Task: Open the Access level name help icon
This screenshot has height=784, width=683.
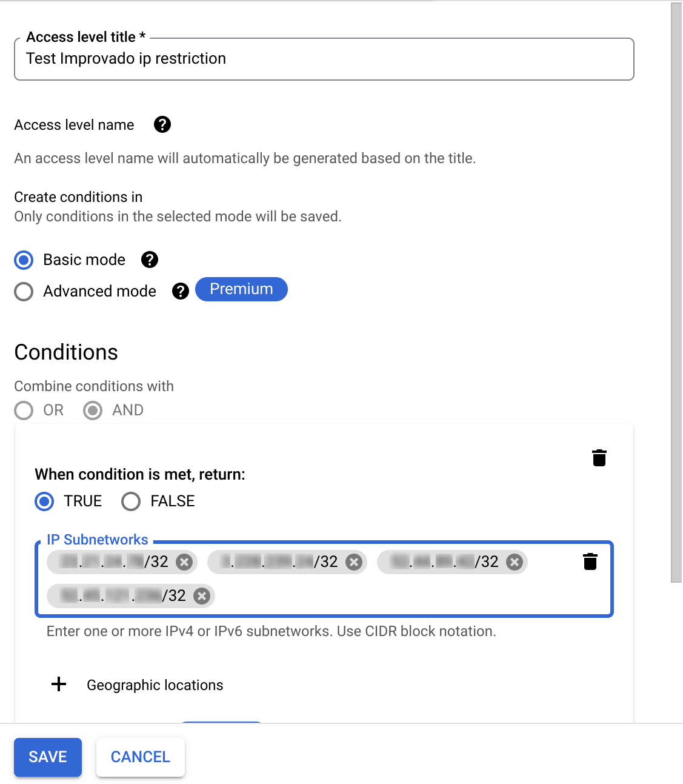Action: click(x=162, y=124)
